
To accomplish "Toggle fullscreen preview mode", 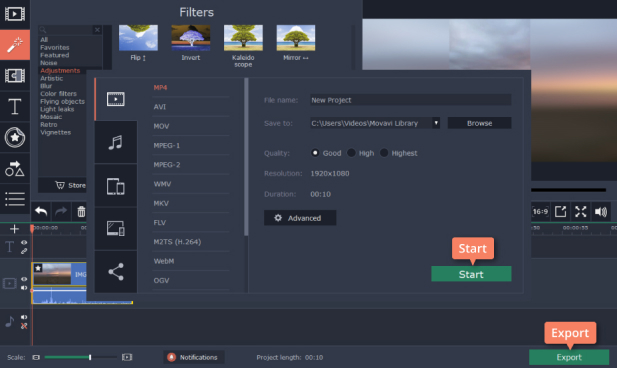I will coord(580,212).
